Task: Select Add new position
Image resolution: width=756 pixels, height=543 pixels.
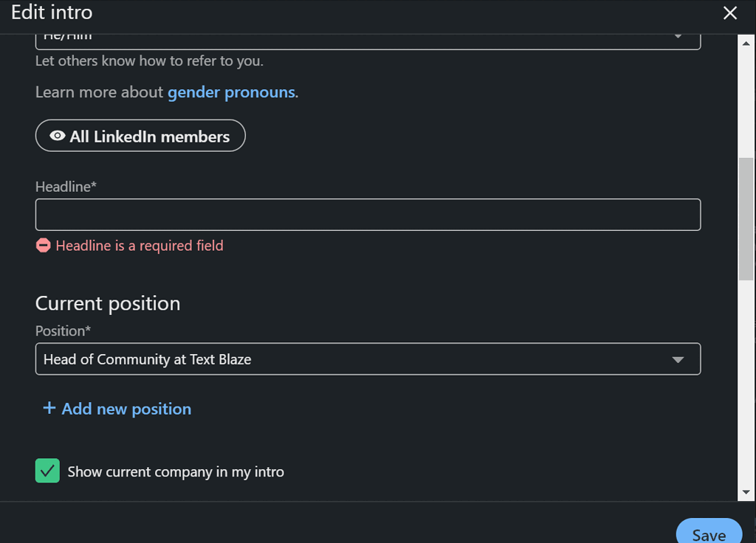Action: click(x=126, y=409)
